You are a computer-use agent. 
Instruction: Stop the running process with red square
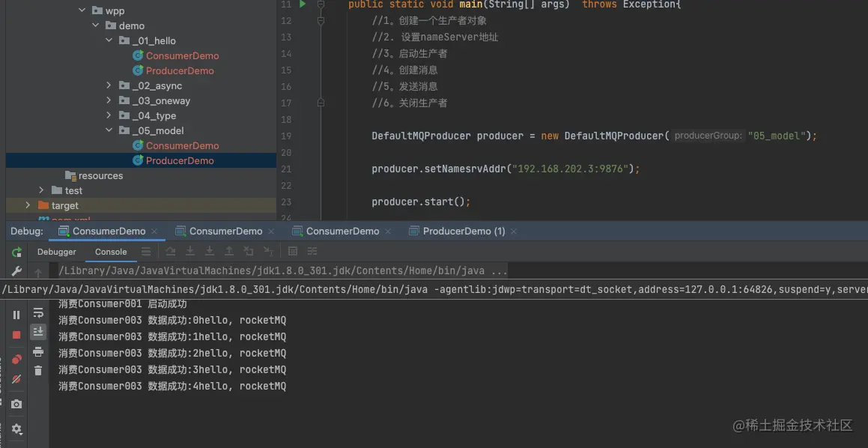coord(16,334)
